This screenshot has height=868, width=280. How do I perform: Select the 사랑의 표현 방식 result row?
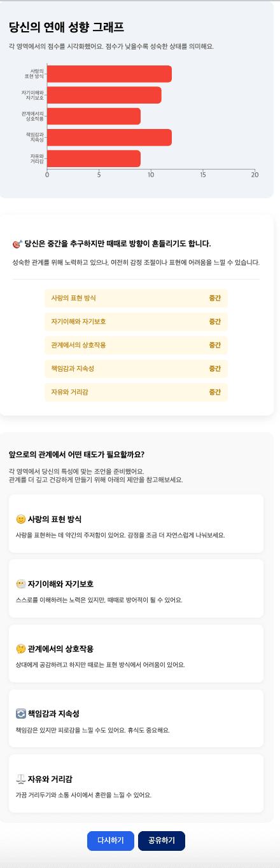(136, 298)
